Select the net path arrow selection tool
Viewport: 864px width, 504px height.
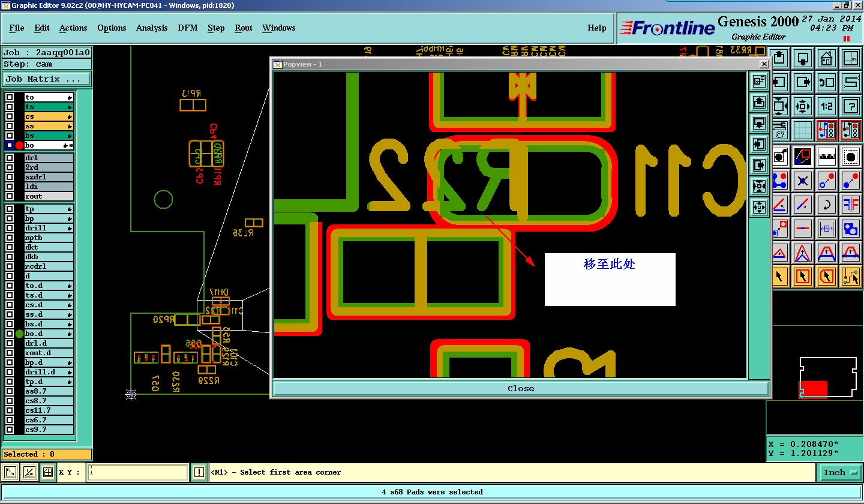(850, 276)
